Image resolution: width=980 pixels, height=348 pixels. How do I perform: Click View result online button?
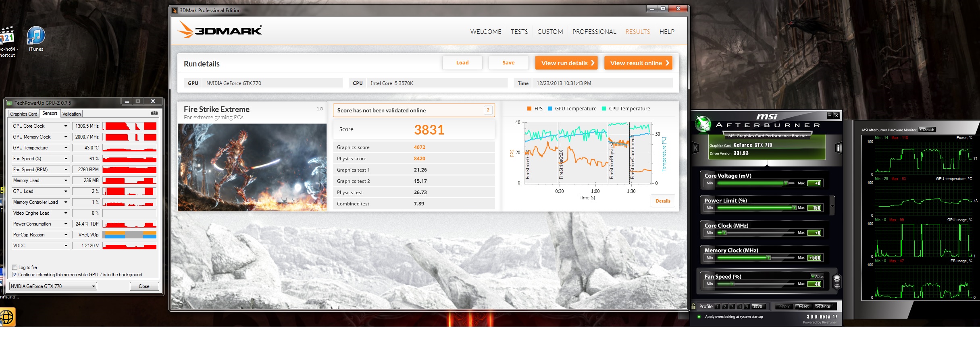[x=638, y=63]
